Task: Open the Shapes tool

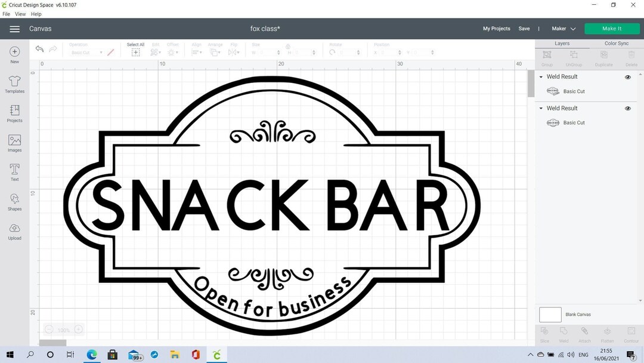Action: 14,201
